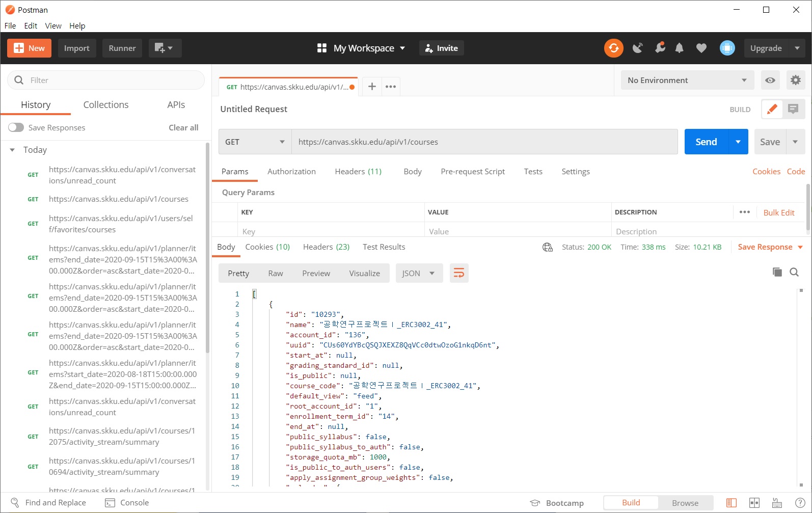The width and height of the screenshot is (812, 513).
Task: Open tab options three-dots menu
Action: pyautogui.click(x=391, y=87)
